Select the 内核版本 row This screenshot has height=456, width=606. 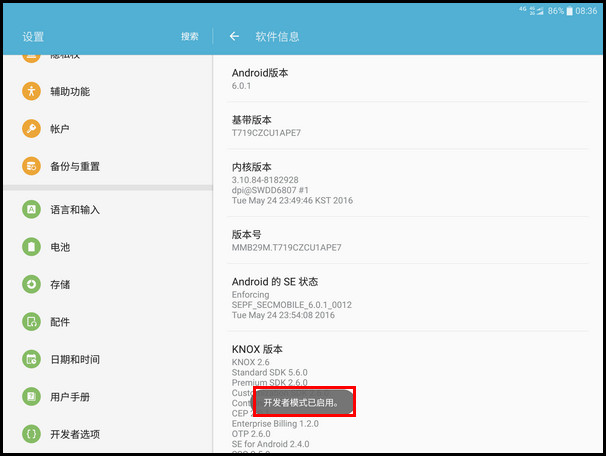[408, 183]
